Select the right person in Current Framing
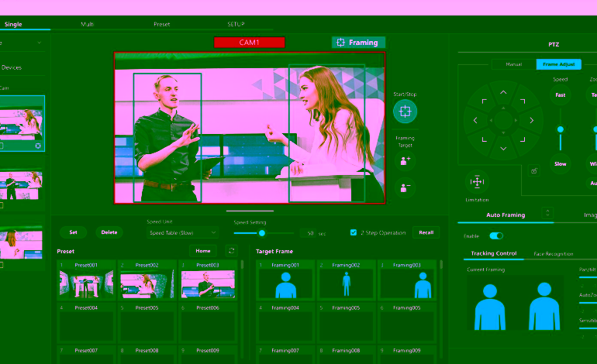 [544, 306]
